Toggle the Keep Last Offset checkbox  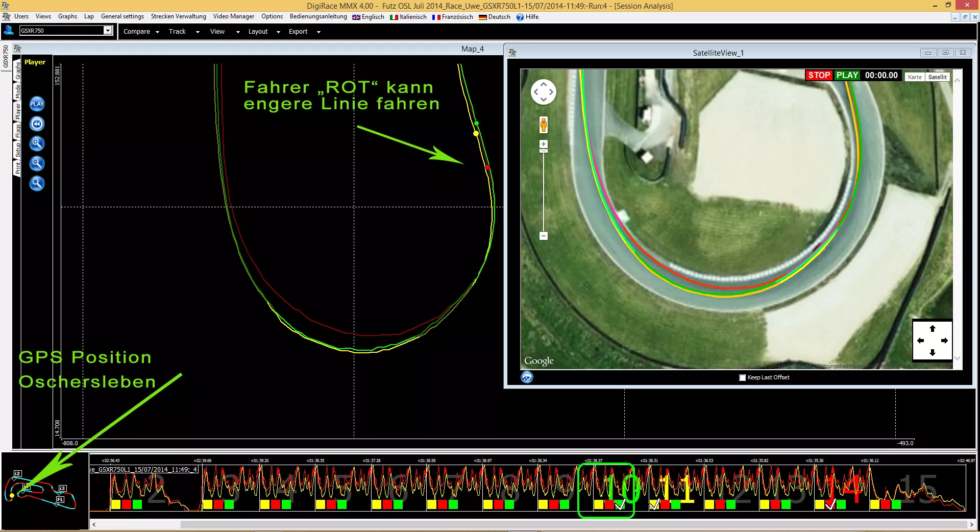coord(742,377)
